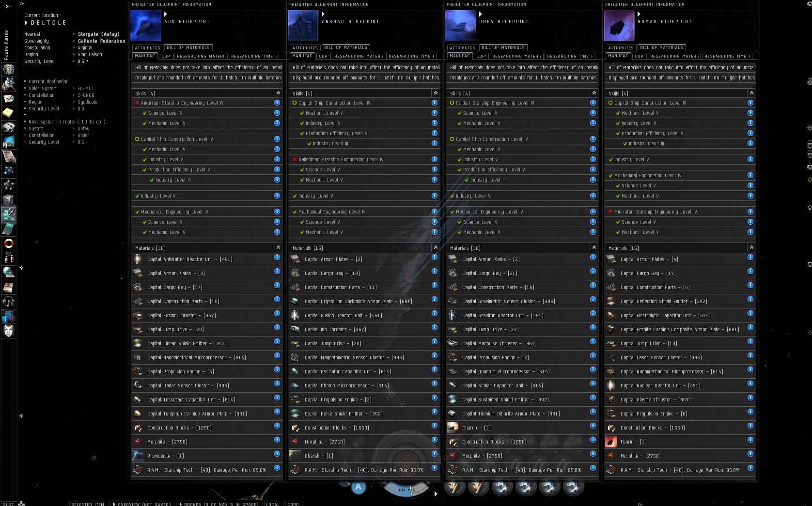Screen dimensions: 812x506
Task: Click the character portrait at sidebar bottom
Action: [x=9, y=331]
